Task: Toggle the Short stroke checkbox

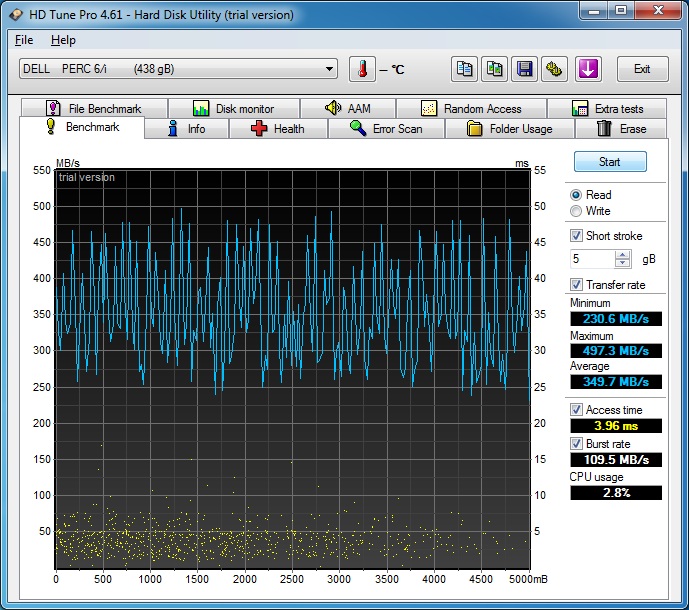Action: click(x=576, y=236)
